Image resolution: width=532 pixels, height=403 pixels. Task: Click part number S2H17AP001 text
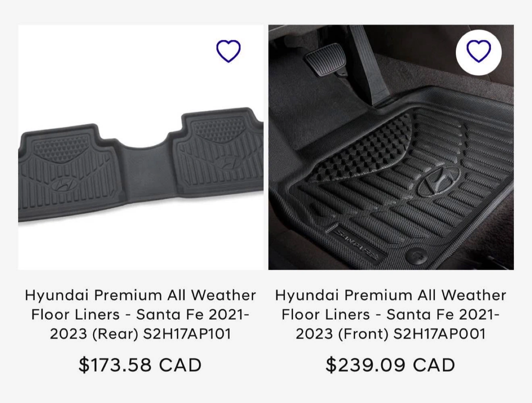click(x=439, y=334)
